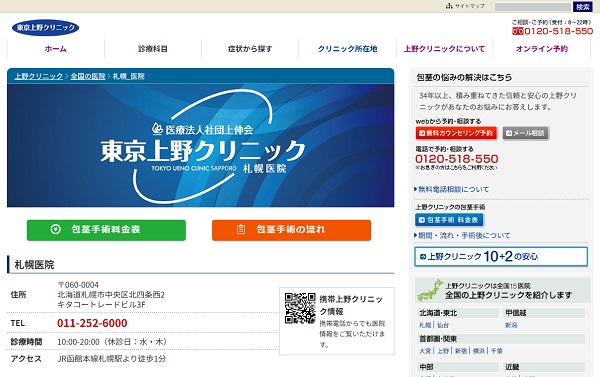Click the orange 包茎手術の流れ button
This screenshot has height=377, width=600.
point(291,230)
